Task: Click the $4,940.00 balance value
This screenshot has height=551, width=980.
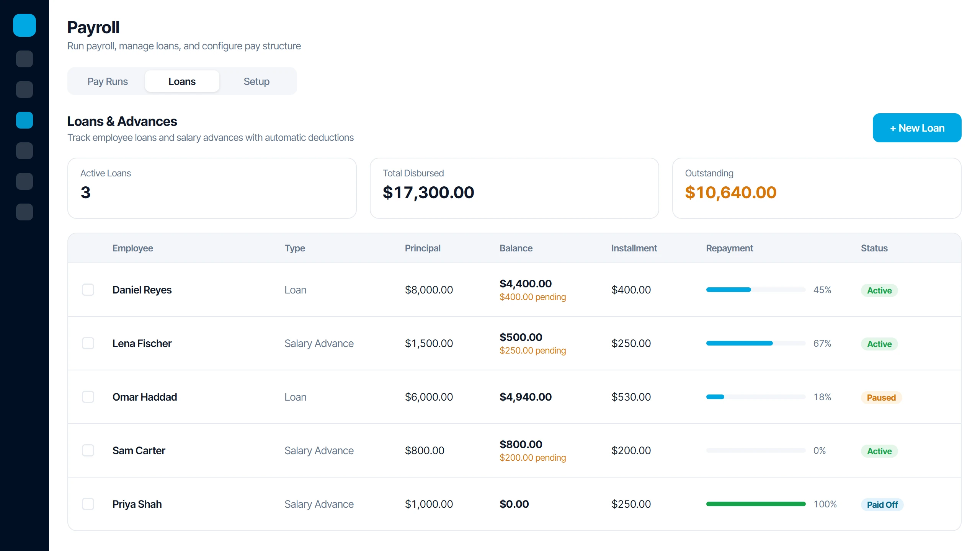Action: click(x=526, y=397)
